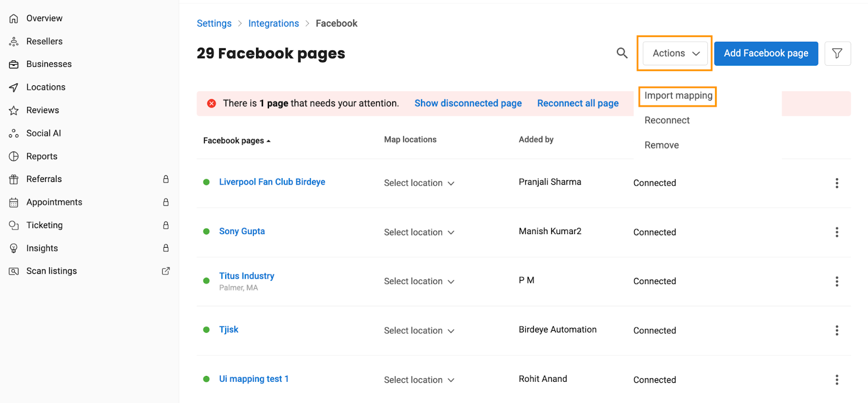868x403 pixels.
Task: Click the Facebook breadcrumb text
Action: [336, 23]
